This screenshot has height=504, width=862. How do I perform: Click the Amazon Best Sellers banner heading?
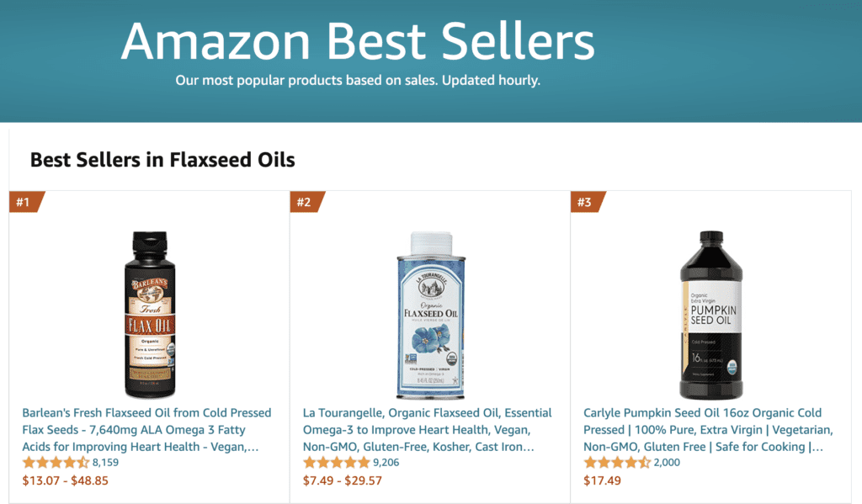[x=358, y=40]
